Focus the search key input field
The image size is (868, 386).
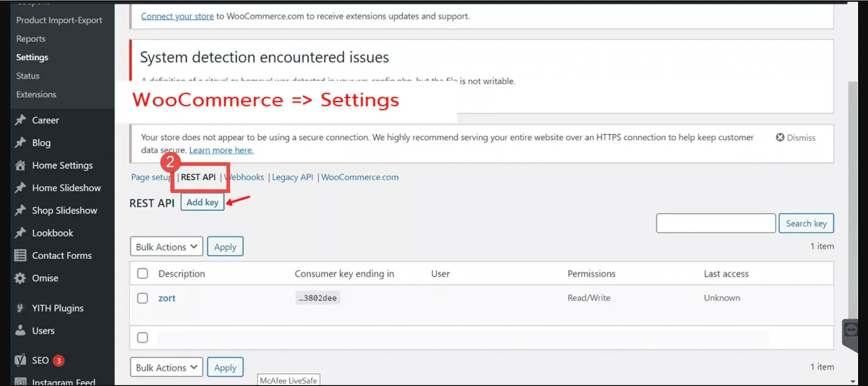[x=716, y=223]
